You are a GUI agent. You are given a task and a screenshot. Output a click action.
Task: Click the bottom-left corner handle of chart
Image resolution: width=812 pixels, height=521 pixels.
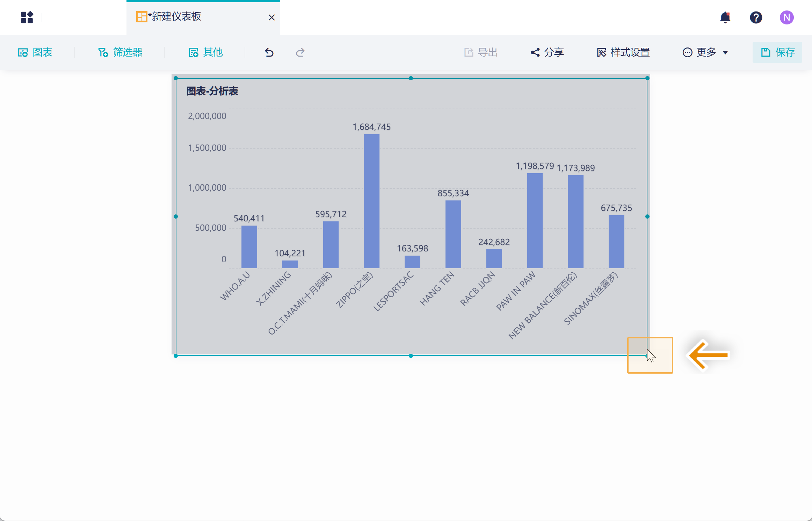[176, 356]
